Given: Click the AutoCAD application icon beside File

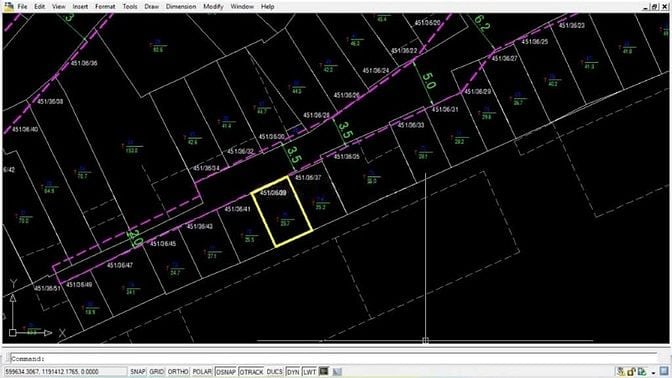Looking at the screenshot, I should (x=9, y=6).
